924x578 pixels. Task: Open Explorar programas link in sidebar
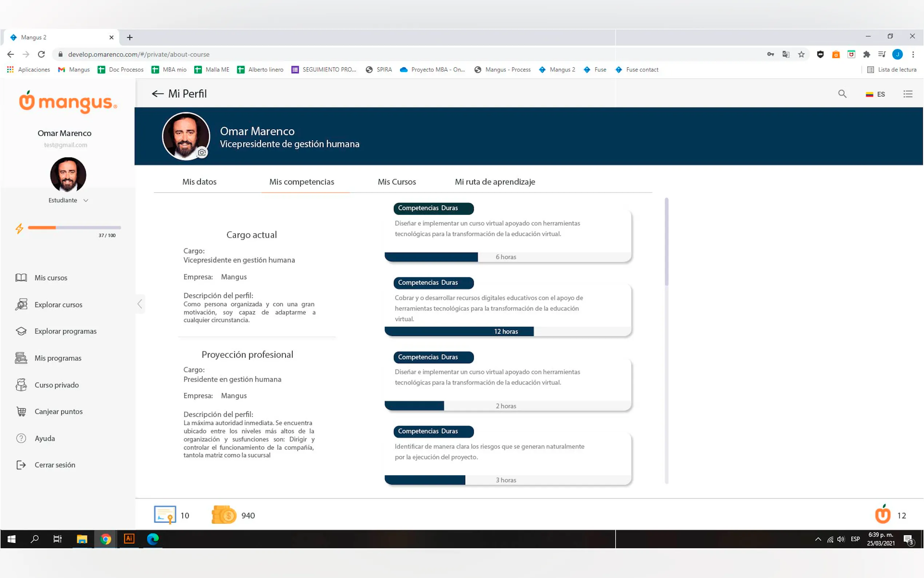[x=65, y=332]
